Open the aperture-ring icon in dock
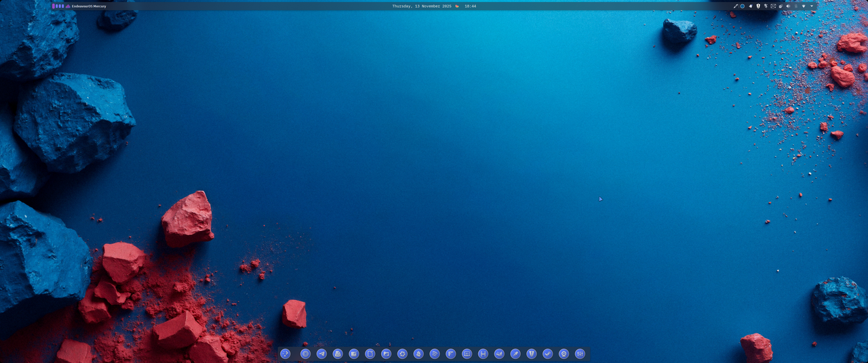The image size is (868, 363). [403, 354]
